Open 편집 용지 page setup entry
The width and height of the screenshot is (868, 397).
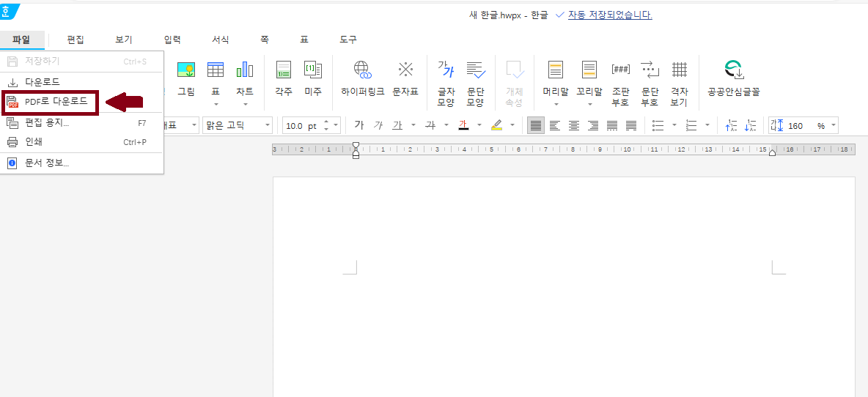[x=82, y=123]
